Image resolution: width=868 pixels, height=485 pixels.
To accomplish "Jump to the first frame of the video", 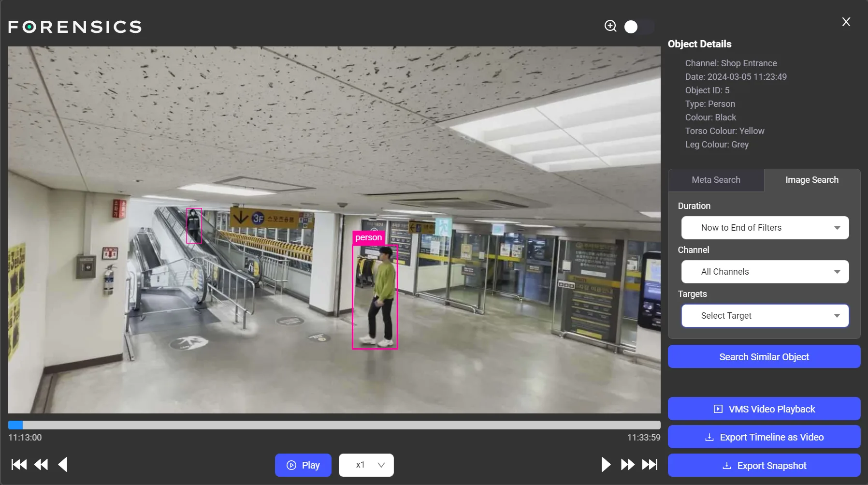I will click(x=18, y=465).
